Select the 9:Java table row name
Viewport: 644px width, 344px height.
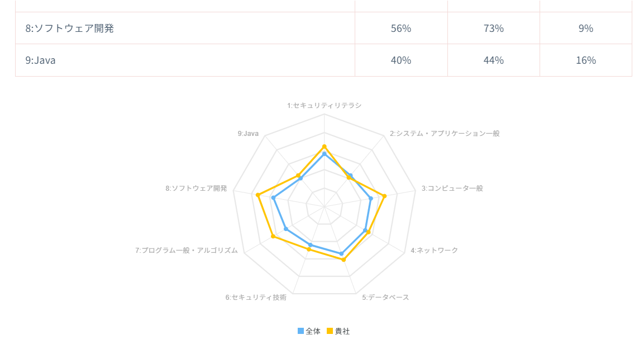[x=40, y=60]
